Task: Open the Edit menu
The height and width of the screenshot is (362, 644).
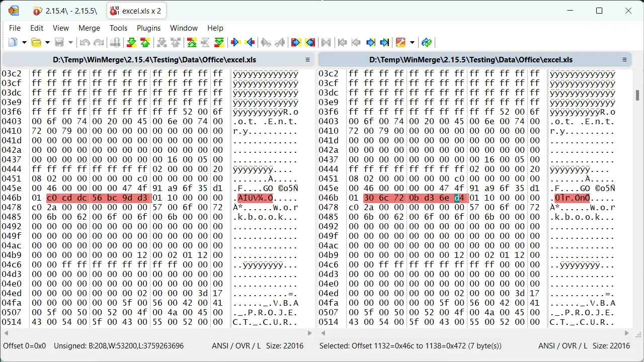Action: click(37, 28)
